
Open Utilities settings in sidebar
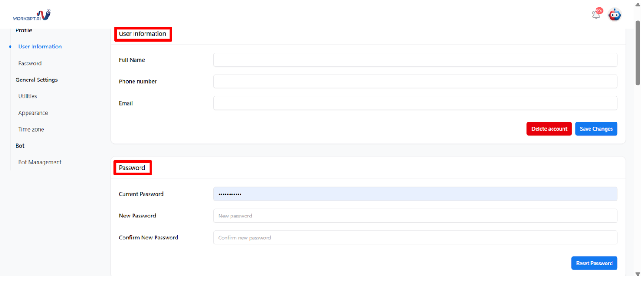pos(27,96)
